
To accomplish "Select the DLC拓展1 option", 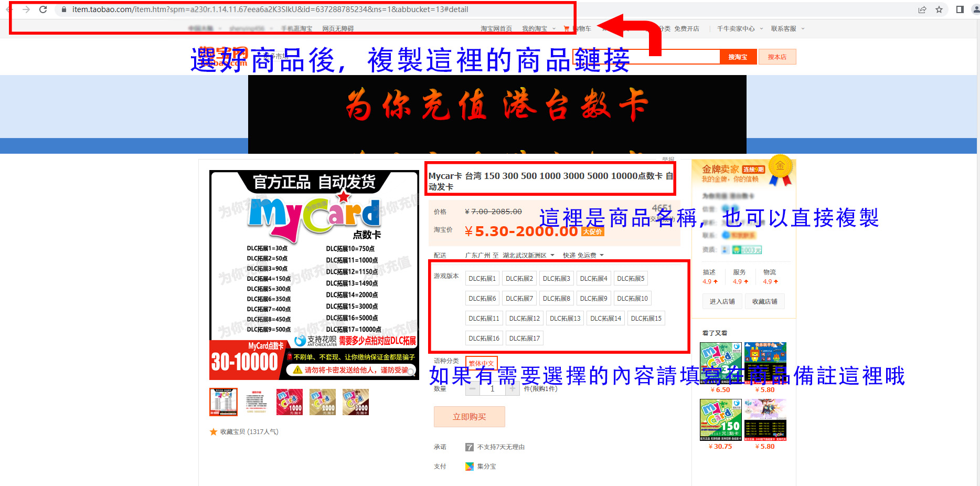I will 482,279.
